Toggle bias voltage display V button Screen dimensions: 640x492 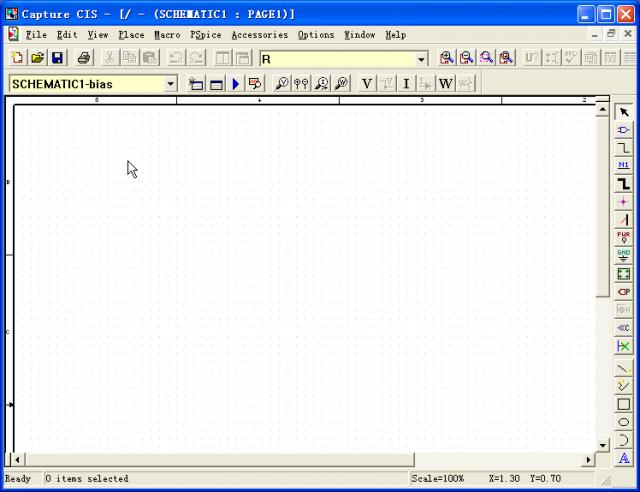point(367,84)
